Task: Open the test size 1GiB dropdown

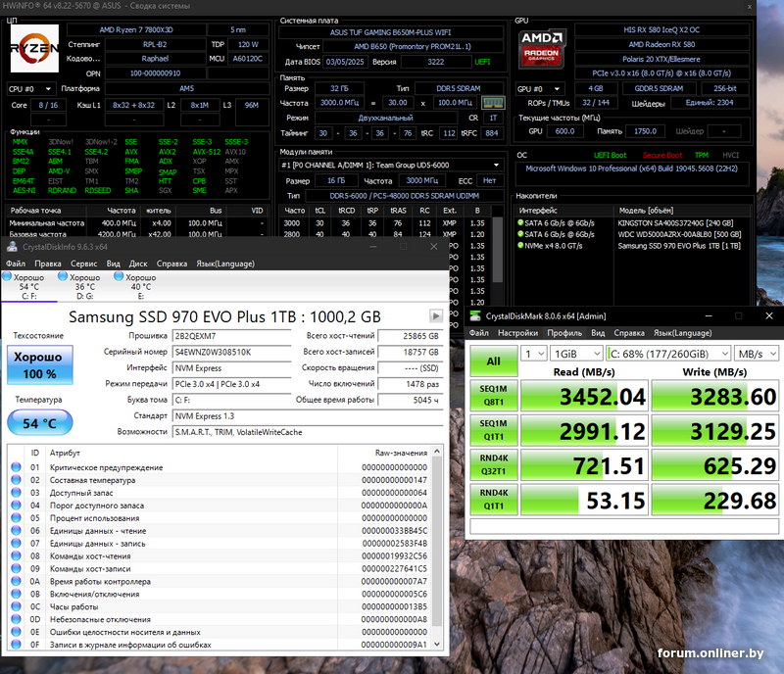Action: (575, 354)
